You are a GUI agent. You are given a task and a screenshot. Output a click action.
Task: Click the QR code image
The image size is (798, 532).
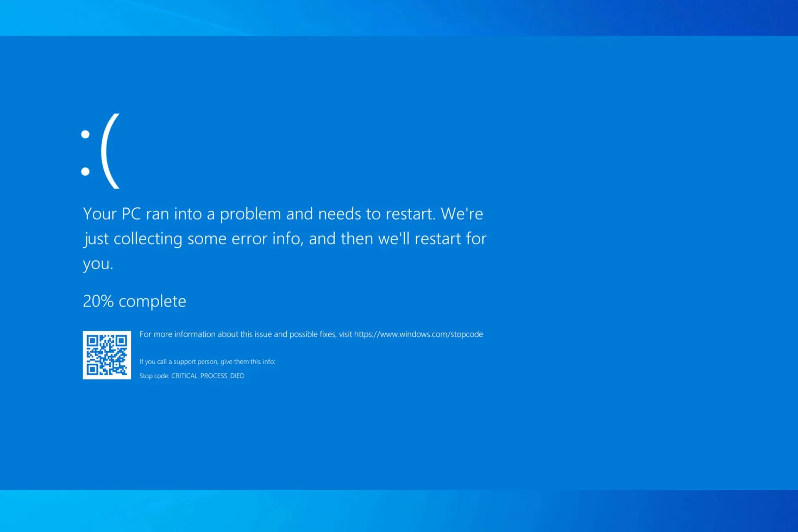coord(107,355)
